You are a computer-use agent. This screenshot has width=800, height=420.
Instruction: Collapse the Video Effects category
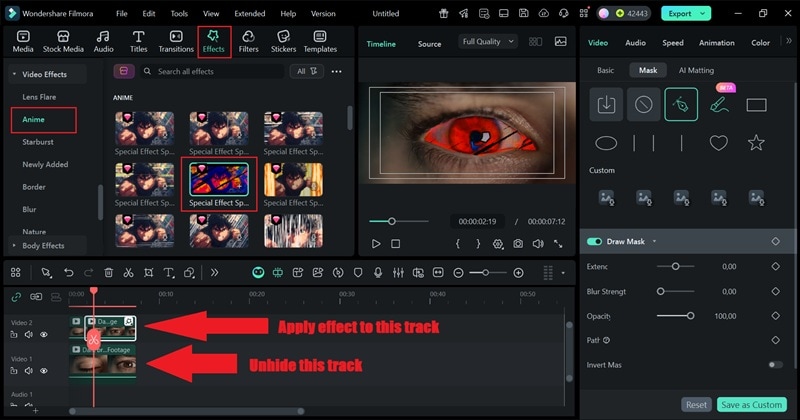(x=14, y=74)
